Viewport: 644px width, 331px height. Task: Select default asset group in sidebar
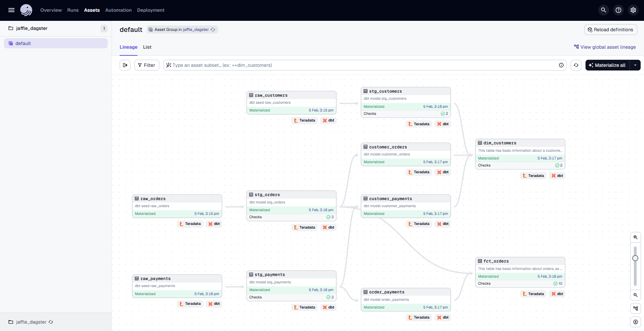tap(56, 43)
